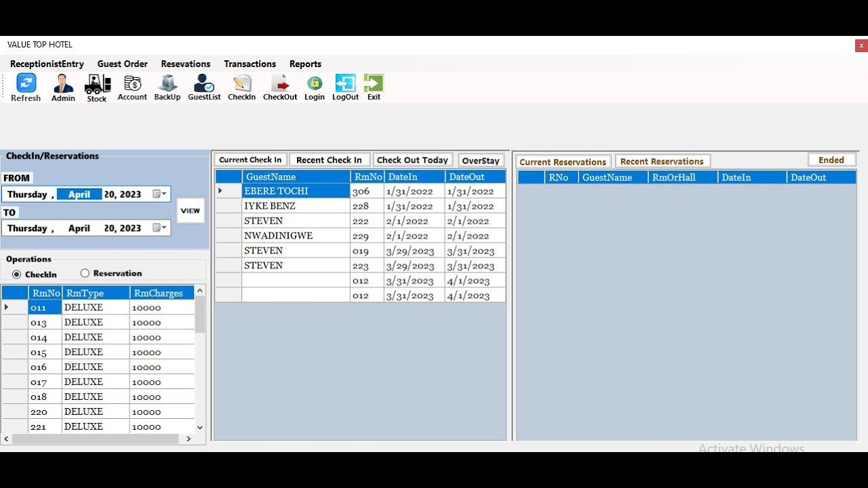Select guest EBERE TOCHI row
Image resolution: width=868 pixels, height=488 pixels.
pyautogui.click(x=360, y=191)
